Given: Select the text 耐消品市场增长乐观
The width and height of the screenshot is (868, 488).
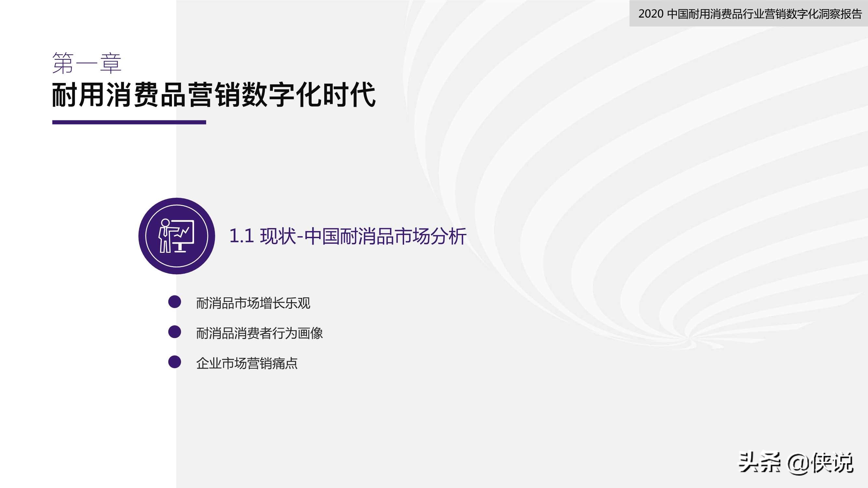Looking at the screenshot, I should (253, 303).
